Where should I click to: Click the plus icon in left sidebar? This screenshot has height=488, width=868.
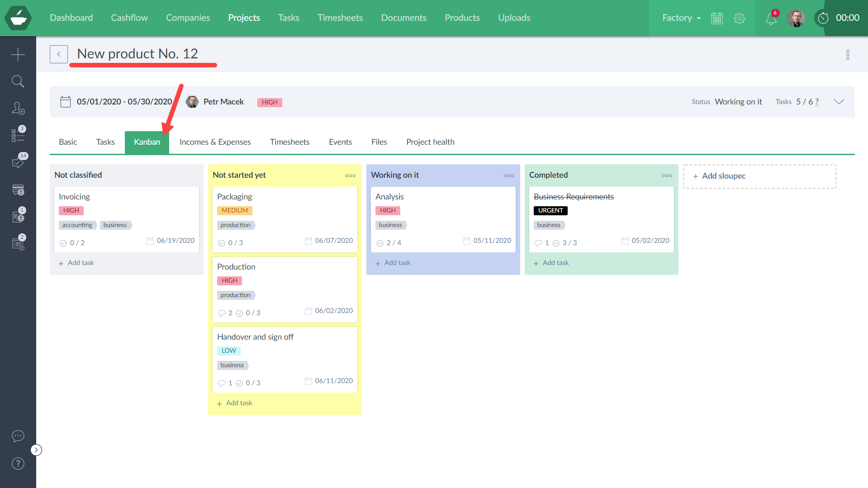[18, 54]
